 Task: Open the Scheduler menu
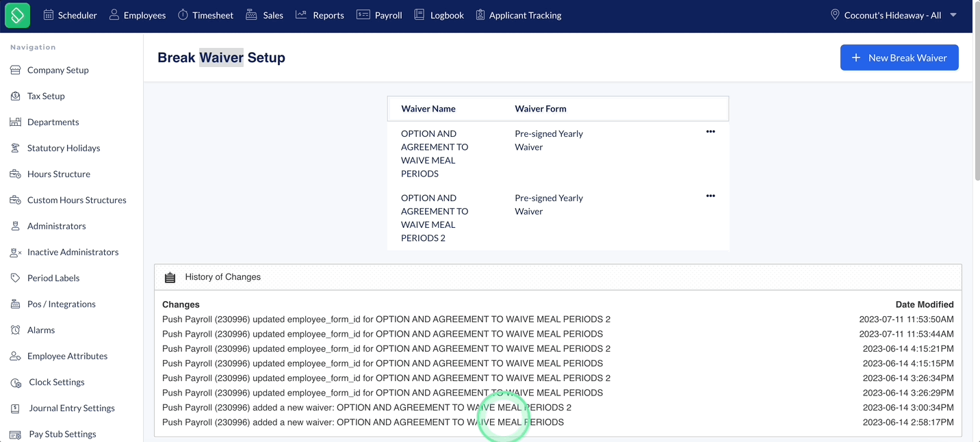[70, 14]
